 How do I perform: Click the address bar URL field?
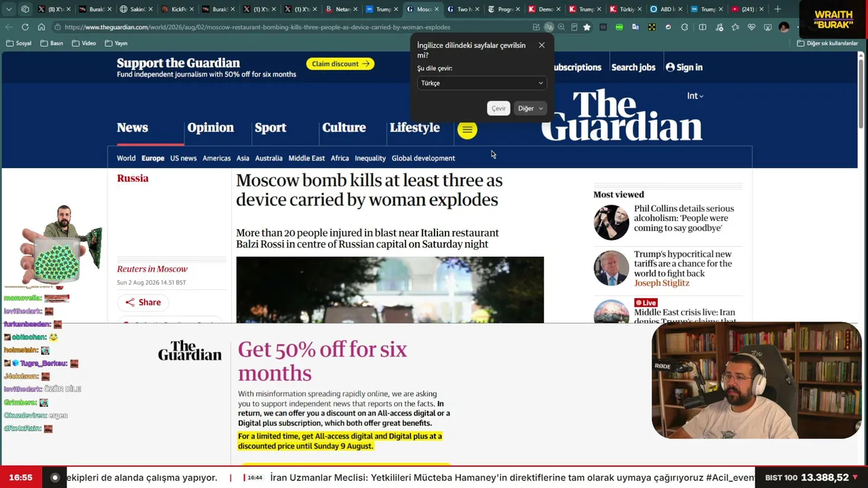tap(292, 27)
